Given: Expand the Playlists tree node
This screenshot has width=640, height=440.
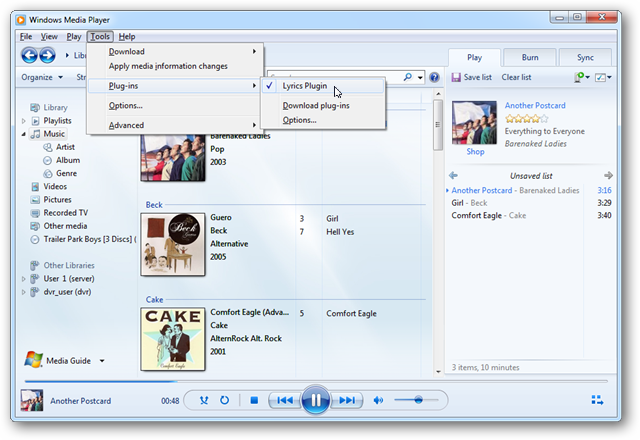Looking at the screenshot, I should point(23,121).
